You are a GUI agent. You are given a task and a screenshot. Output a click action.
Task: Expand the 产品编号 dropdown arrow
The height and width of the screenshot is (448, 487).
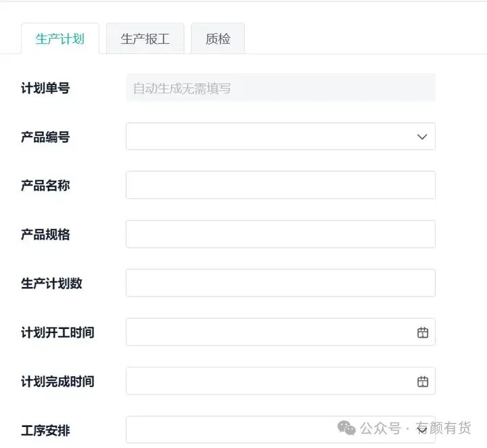click(x=422, y=137)
